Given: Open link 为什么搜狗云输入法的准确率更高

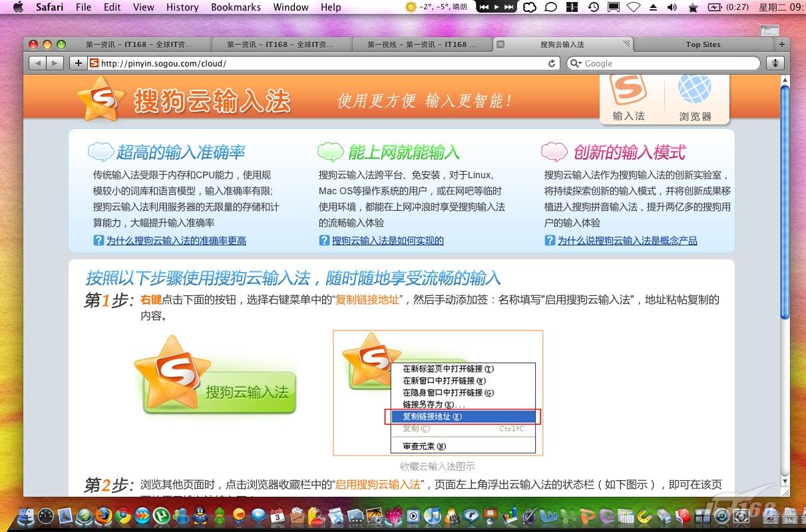Looking at the screenshot, I should point(176,241).
